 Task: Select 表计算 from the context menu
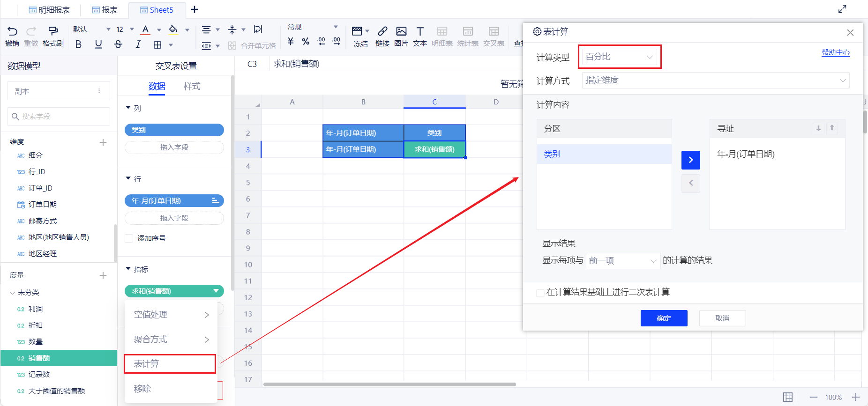tap(170, 364)
